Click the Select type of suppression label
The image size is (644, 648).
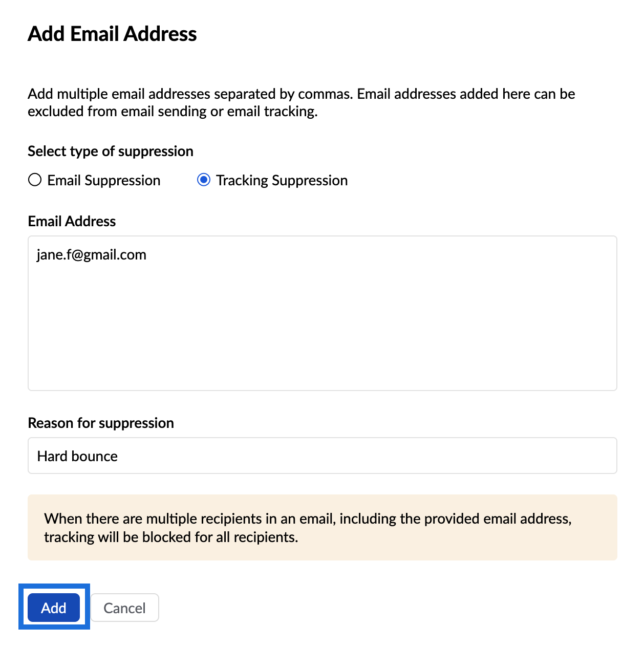(111, 151)
